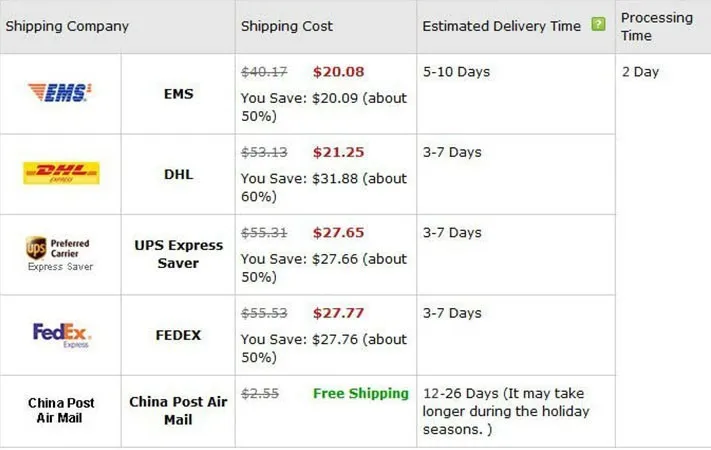
Task: Click the yellow DHL Express logo
Action: pos(61,173)
